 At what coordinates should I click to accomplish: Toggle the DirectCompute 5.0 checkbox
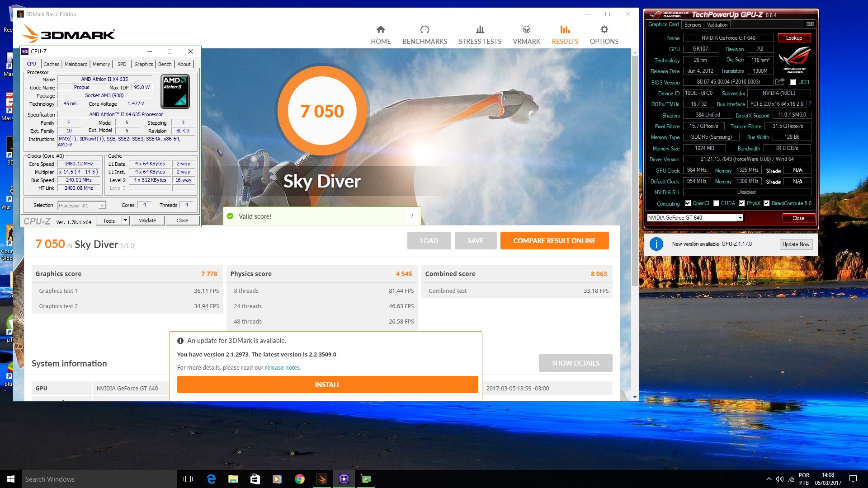[x=766, y=203]
